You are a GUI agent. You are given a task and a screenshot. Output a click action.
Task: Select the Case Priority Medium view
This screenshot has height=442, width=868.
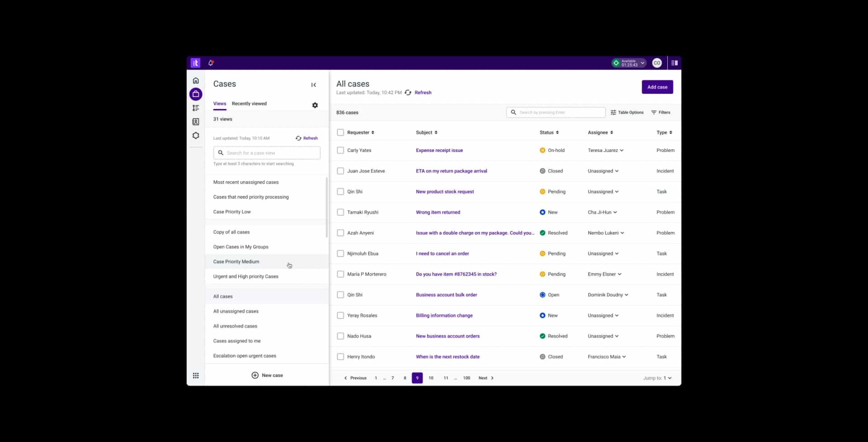point(236,261)
